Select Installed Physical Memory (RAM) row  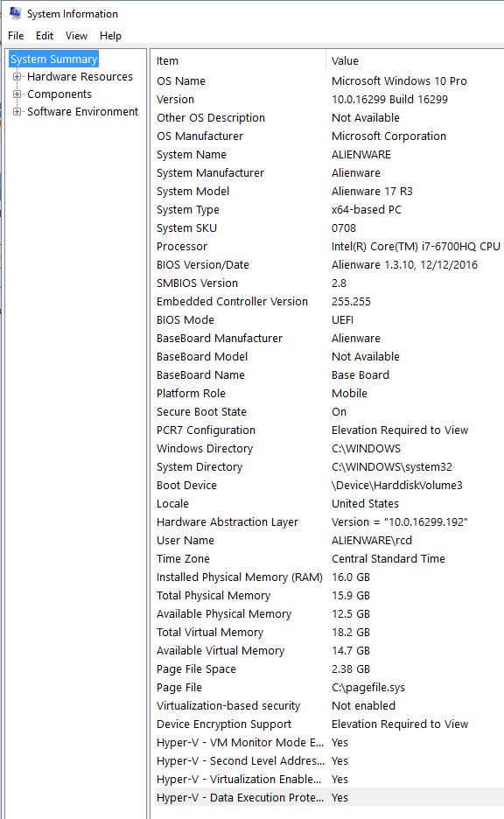(327, 577)
